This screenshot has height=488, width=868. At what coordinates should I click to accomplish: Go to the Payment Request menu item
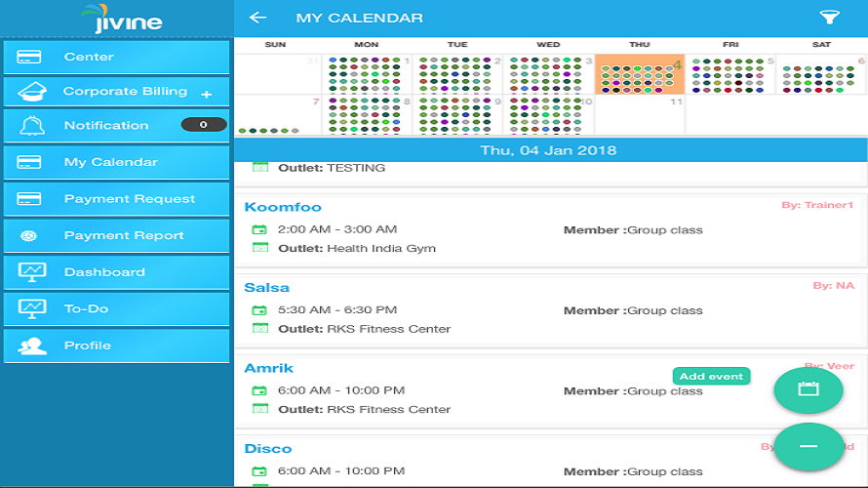click(x=116, y=199)
